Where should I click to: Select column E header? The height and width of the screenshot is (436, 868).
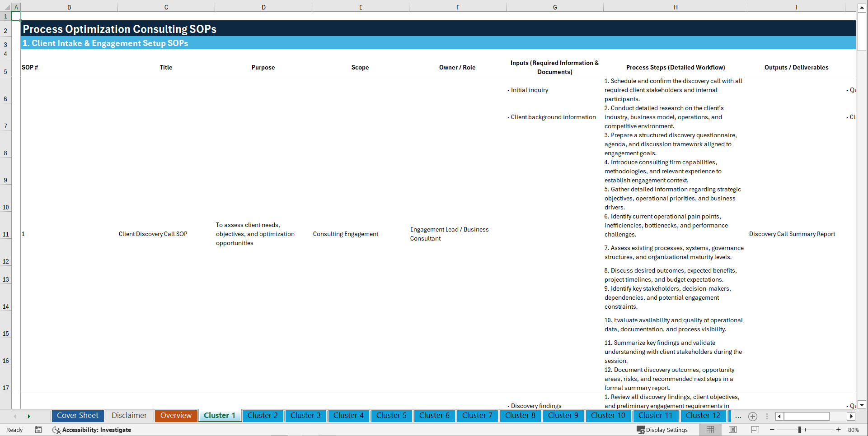[361, 7]
